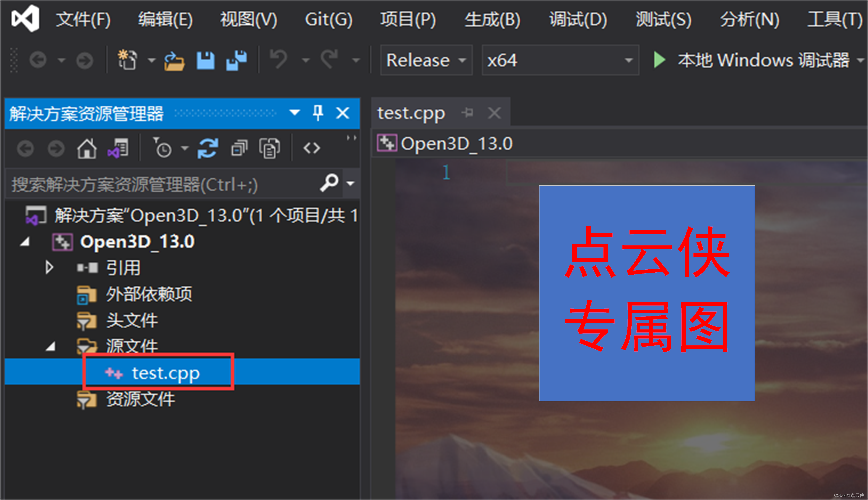Open the 调试(D) menu
This screenshot has height=500, width=868.
[578, 20]
